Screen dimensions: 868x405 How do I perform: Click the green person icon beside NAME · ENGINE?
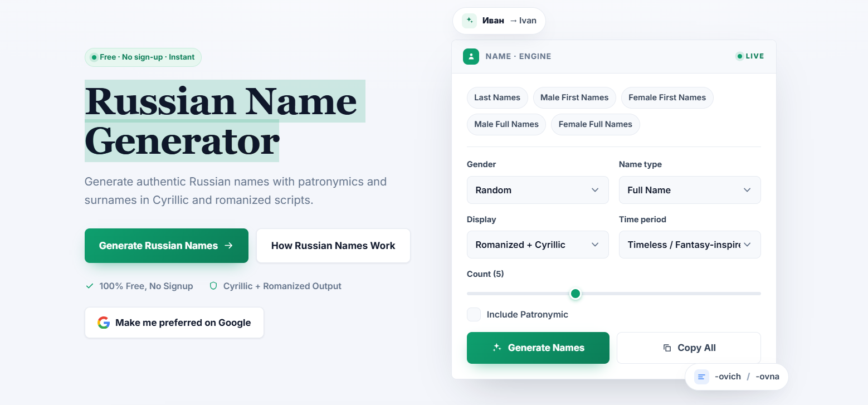[471, 56]
